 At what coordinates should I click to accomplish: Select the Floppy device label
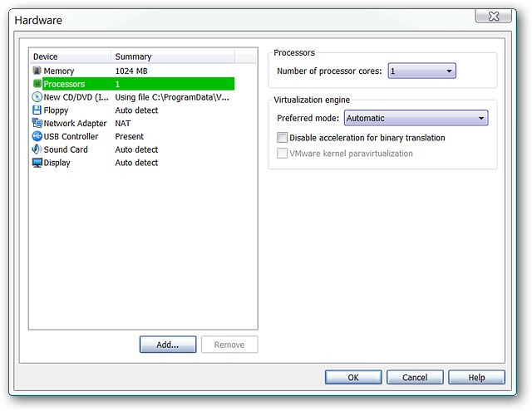point(56,110)
